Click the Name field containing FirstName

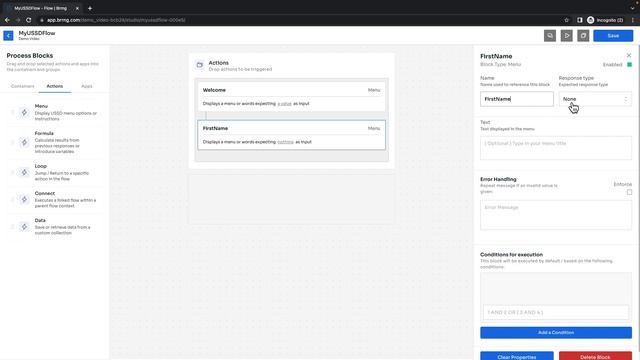pyautogui.click(x=517, y=99)
